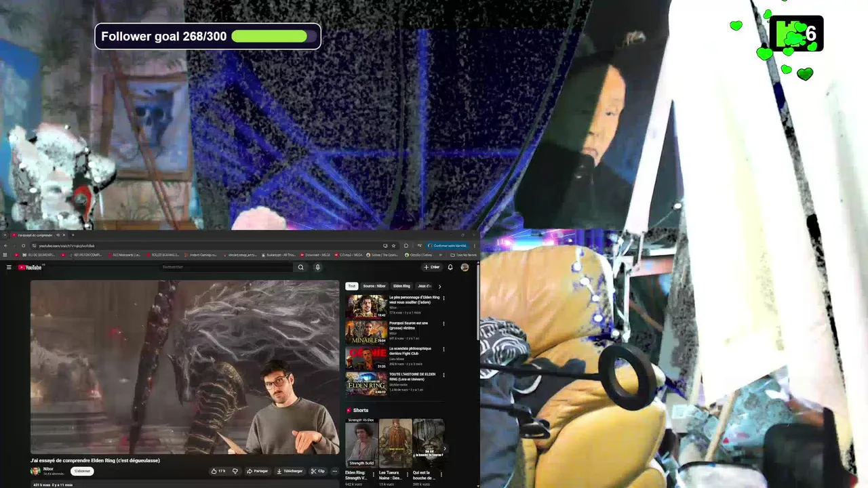Open options menu for Sauron video

[443, 324]
